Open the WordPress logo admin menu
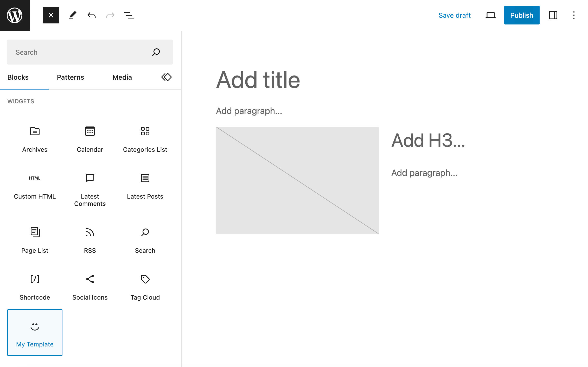 pos(15,15)
